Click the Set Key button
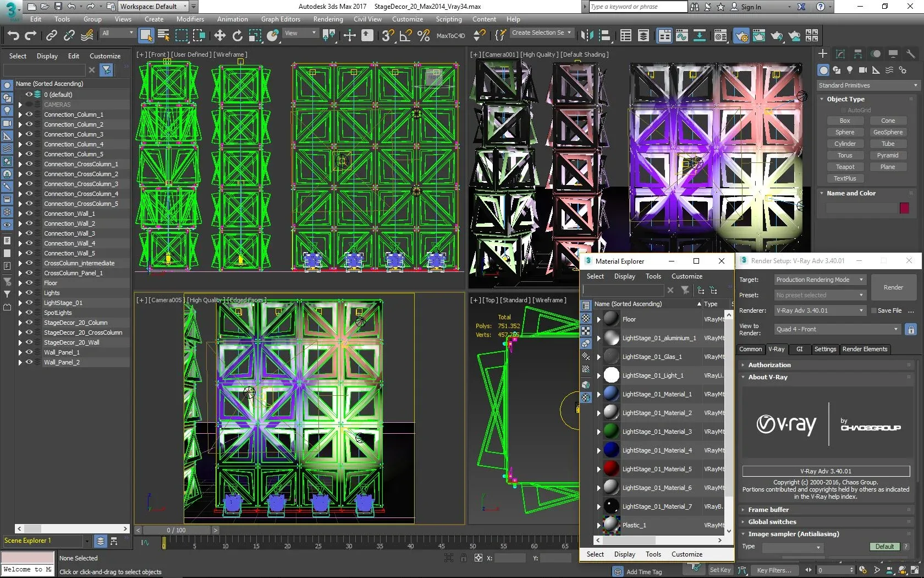This screenshot has width=924, height=578. coord(720,570)
